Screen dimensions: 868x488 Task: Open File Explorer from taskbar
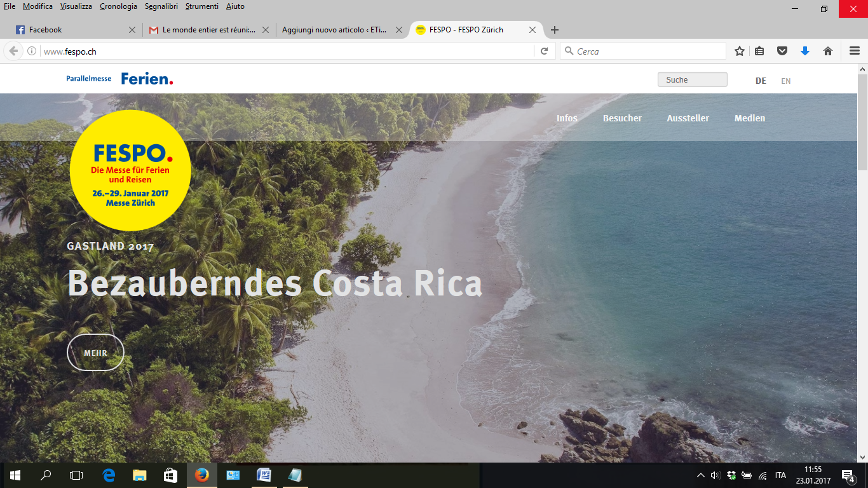pos(140,475)
